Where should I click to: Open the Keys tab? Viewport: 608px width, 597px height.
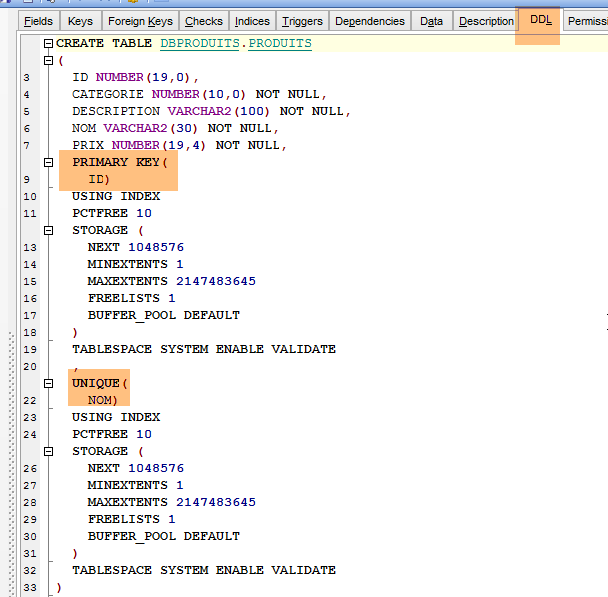pyautogui.click(x=80, y=21)
